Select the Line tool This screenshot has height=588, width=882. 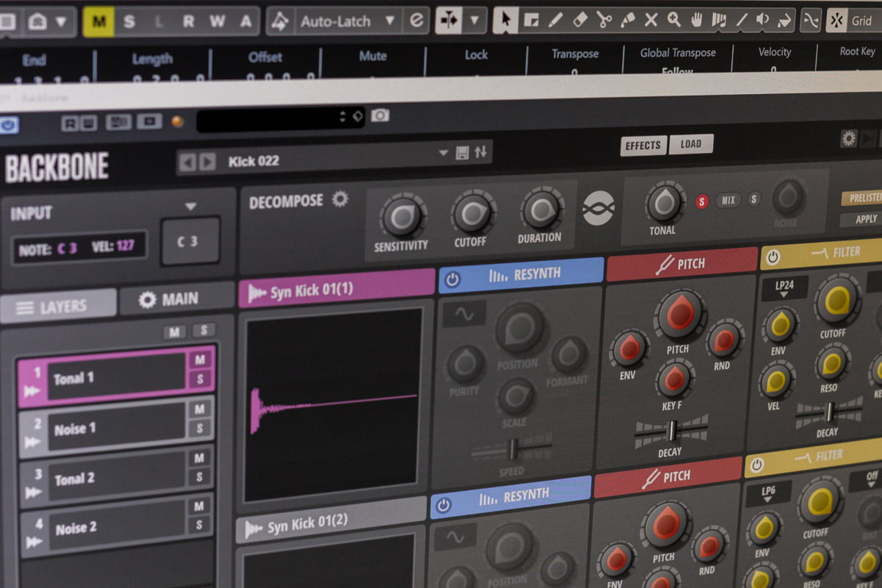point(741,21)
